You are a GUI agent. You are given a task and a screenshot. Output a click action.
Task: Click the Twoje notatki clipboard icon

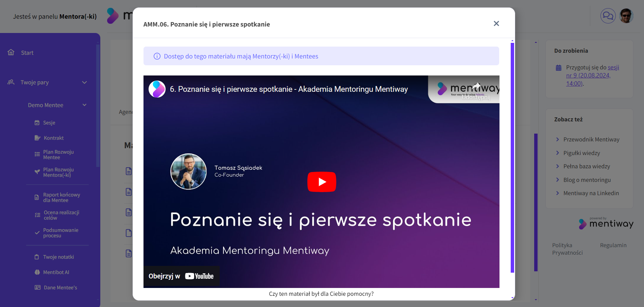(37, 257)
